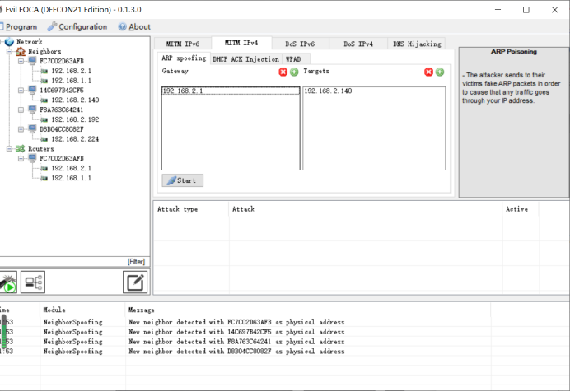Select log row for 14C697B42CF5 neighbor
The height and width of the screenshot is (392, 570).
click(x=245, y=332)
